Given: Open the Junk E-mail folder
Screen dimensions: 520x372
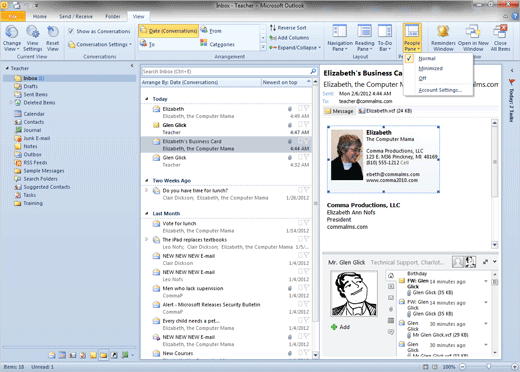Looking at the screenshot, I should (32, 138).
